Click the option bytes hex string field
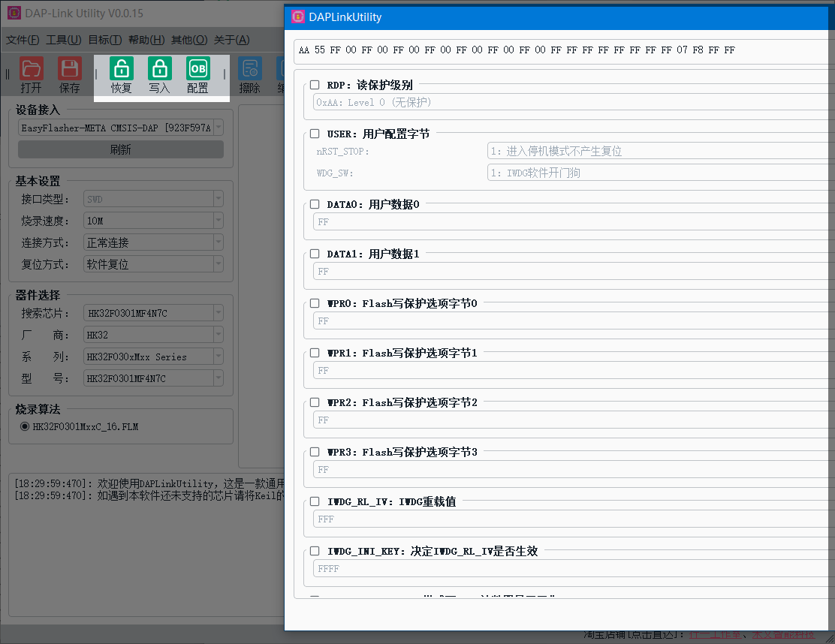 [x=565, y=50]
